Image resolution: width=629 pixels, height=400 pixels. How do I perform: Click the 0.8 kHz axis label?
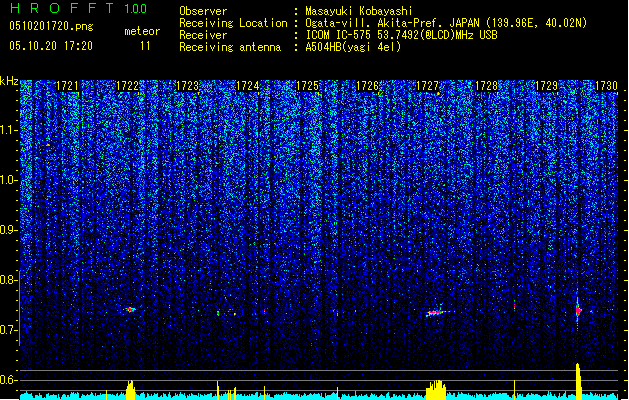pyautogui.click(x=8, y=280)
